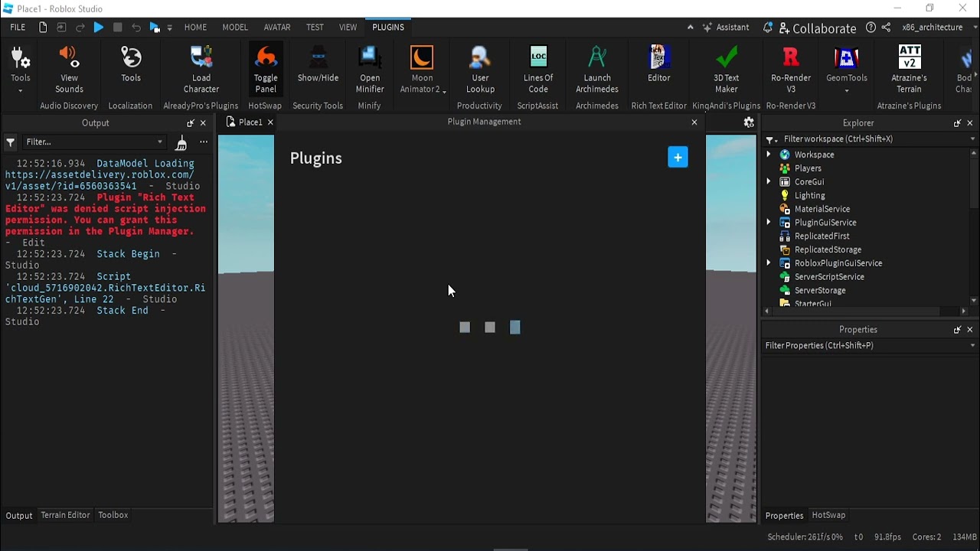
Task: Switch to the AVATAR ribbon tab
Action: 277,27
